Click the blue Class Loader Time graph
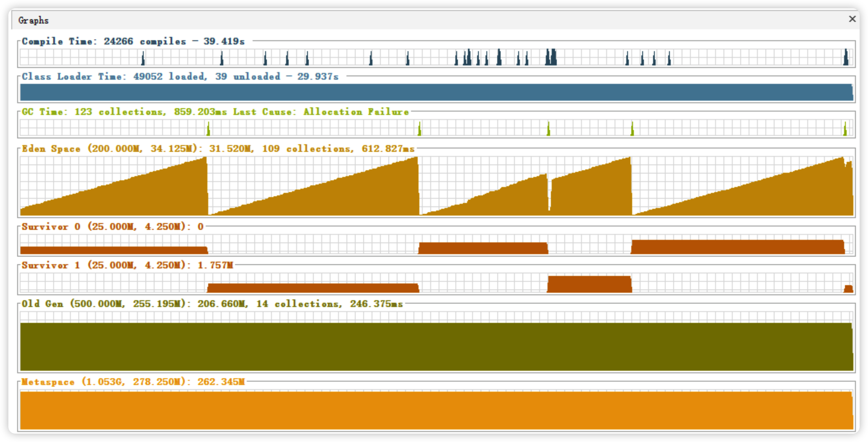Screen dimensions: 868x442 (437, 92)
